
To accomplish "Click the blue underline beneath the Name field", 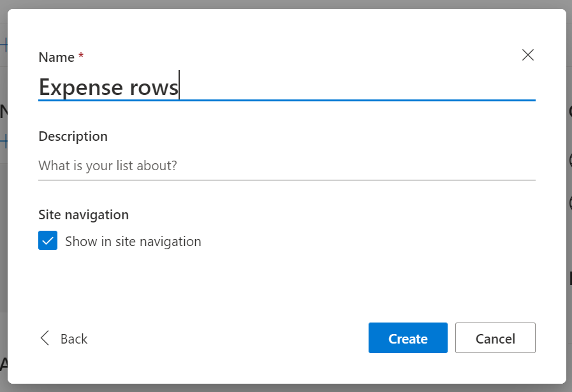I will [x=287, y=100].
